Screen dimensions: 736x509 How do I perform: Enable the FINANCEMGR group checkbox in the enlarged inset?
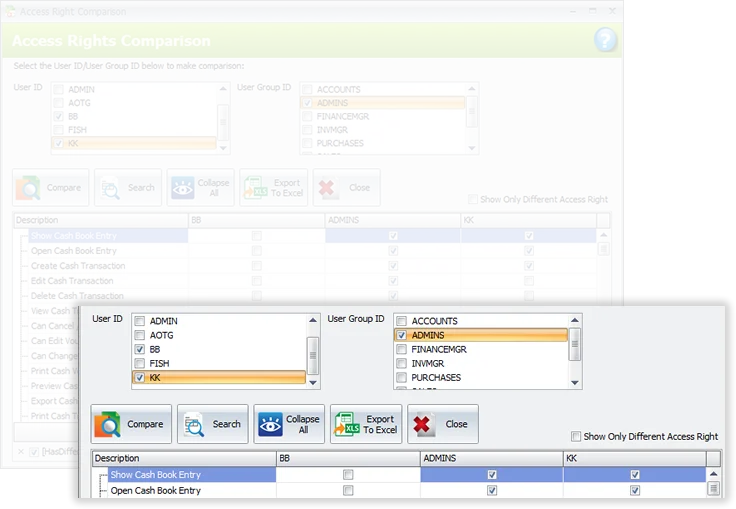click(402, 350)
